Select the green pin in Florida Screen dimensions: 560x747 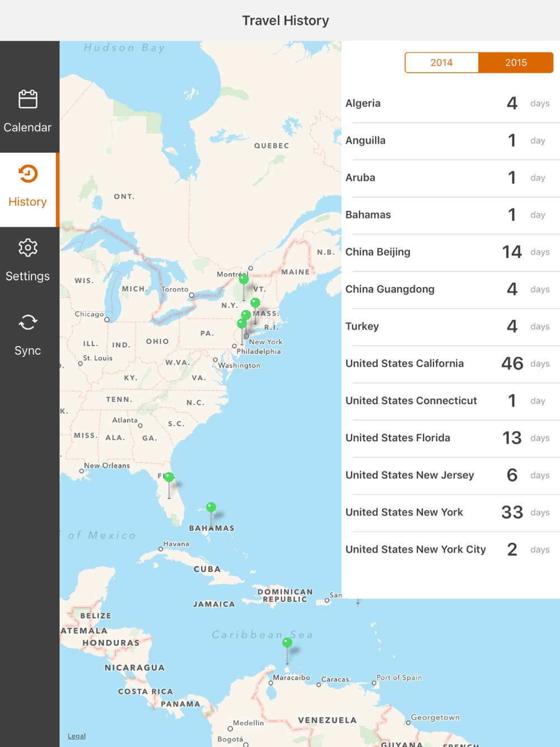click(169, 478)
